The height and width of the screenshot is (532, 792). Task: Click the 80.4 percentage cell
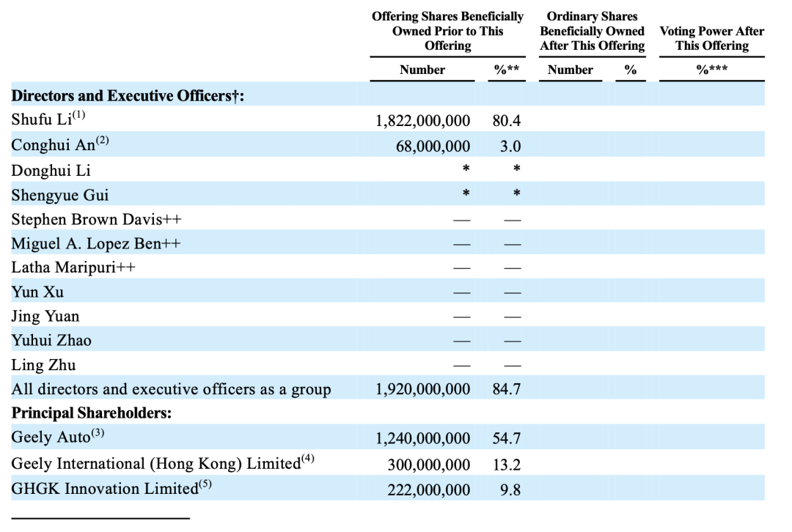[x=506, y=122]
